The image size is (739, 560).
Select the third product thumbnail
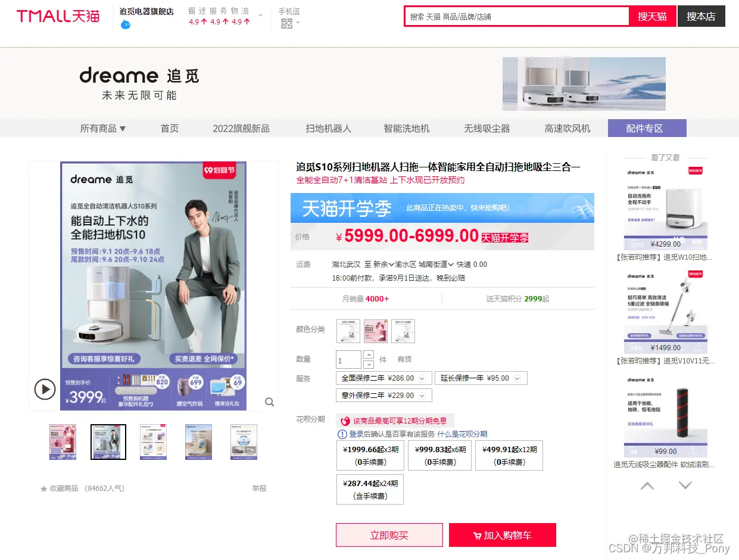coord(154,442)
